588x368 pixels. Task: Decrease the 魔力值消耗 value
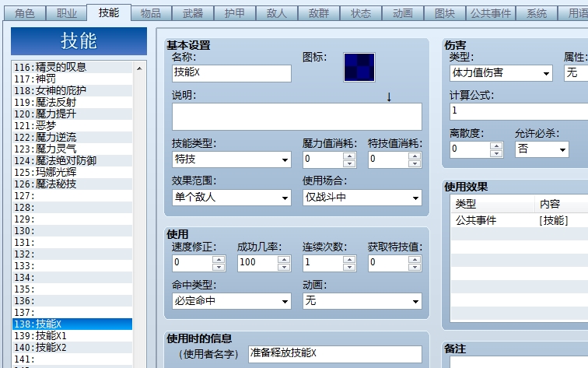click(349, 163)
